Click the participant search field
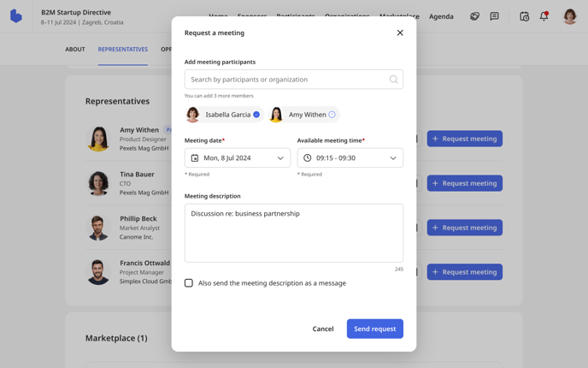588x368 pixels. [x=294, y=80]
